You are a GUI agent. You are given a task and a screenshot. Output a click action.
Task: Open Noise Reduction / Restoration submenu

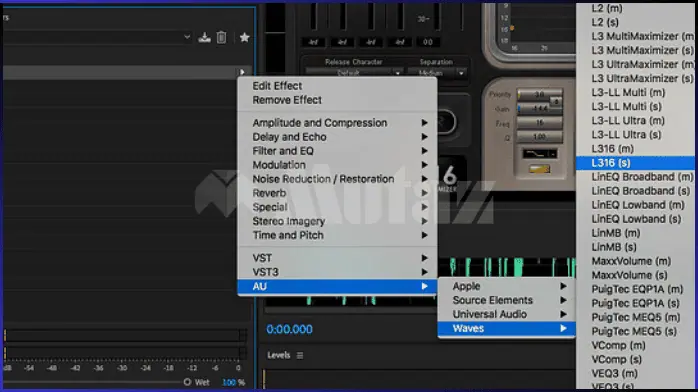point(337,179)
